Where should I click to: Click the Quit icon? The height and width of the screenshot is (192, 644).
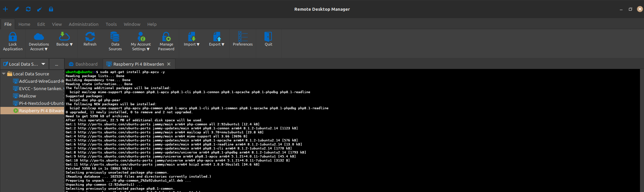coord(268,37)
